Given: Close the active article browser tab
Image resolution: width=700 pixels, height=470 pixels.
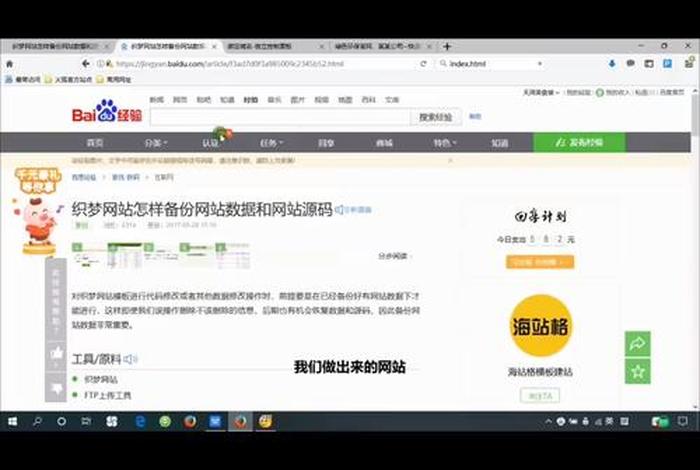Looking at the screenshot, I should tap(214, 46).
